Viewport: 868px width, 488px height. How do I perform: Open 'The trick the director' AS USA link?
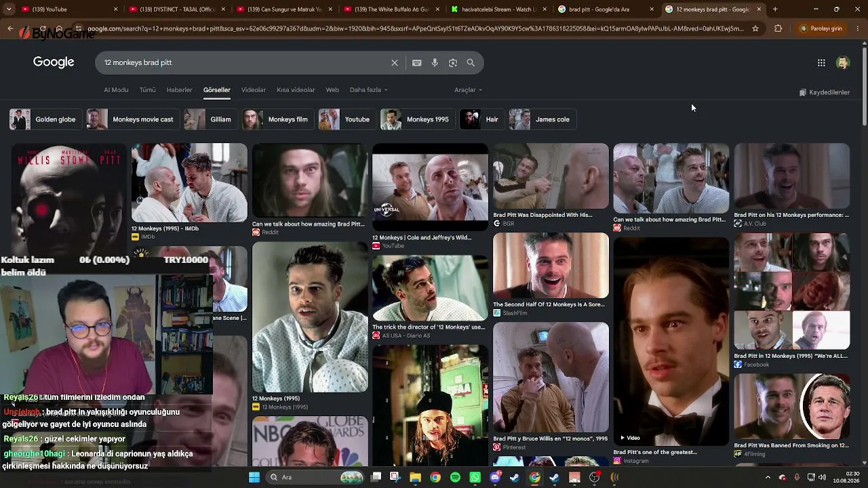pos(429,327)
